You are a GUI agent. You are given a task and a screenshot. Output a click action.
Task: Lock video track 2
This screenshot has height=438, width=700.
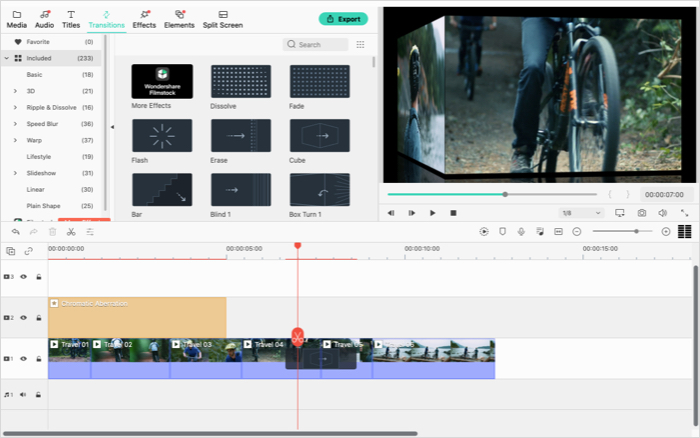[39, 317]
